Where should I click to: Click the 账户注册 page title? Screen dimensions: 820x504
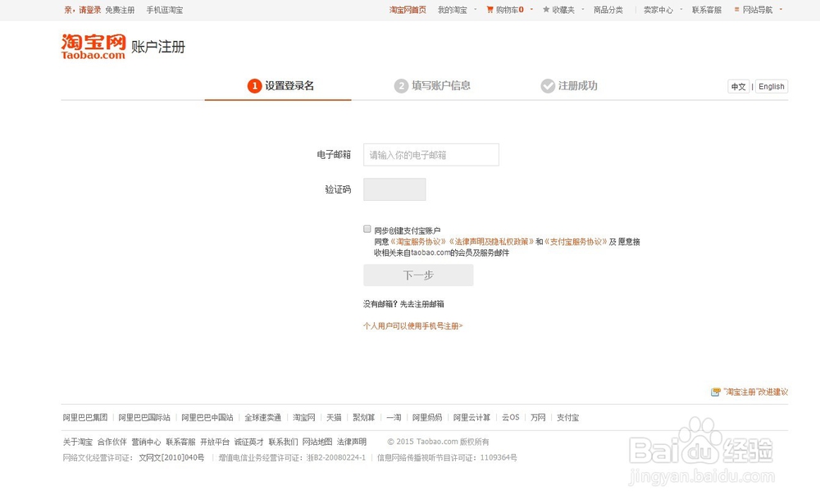(x=158, y=47)
